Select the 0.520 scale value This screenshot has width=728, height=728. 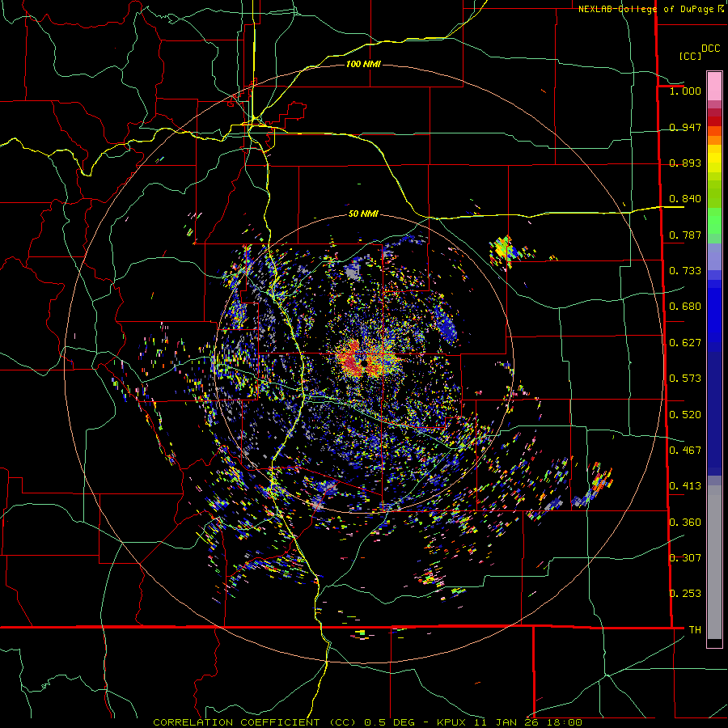pos(685,415)
